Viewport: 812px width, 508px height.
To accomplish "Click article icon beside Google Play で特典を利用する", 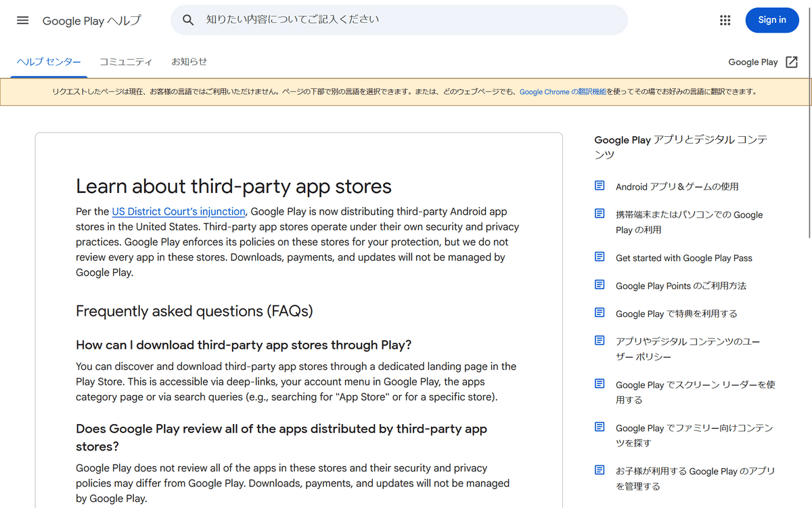I will [600, 312].
